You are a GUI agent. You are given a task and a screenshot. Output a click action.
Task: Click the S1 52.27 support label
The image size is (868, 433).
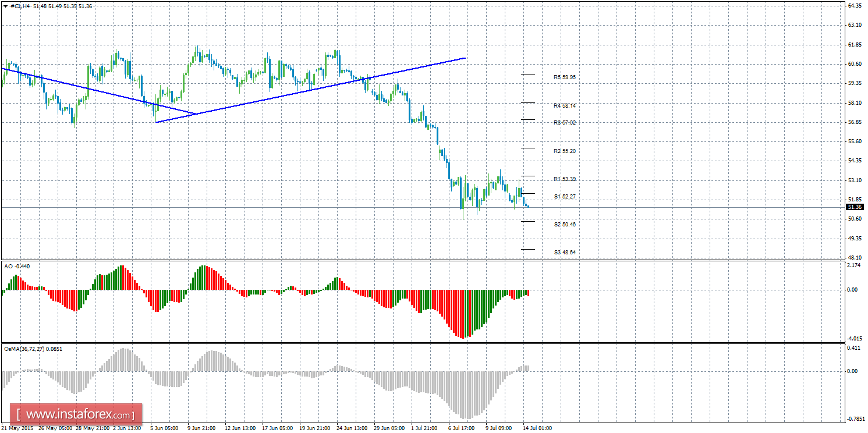tap(564, 197)
